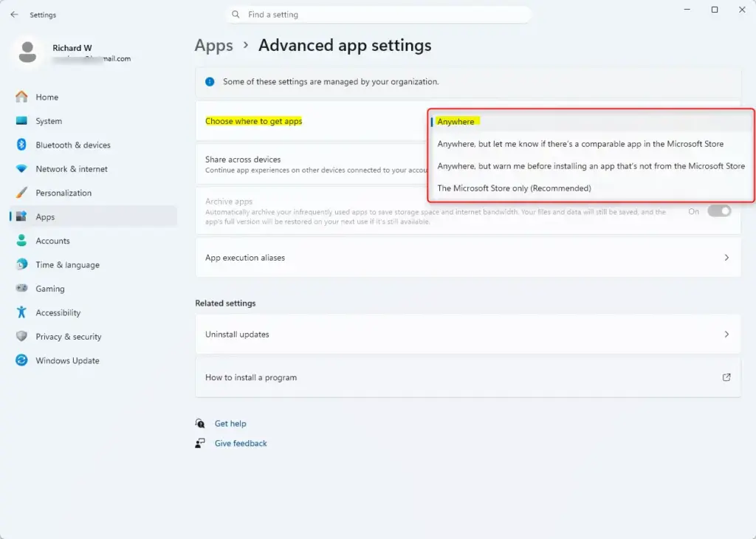Click the back arrow in Settings

14,15
